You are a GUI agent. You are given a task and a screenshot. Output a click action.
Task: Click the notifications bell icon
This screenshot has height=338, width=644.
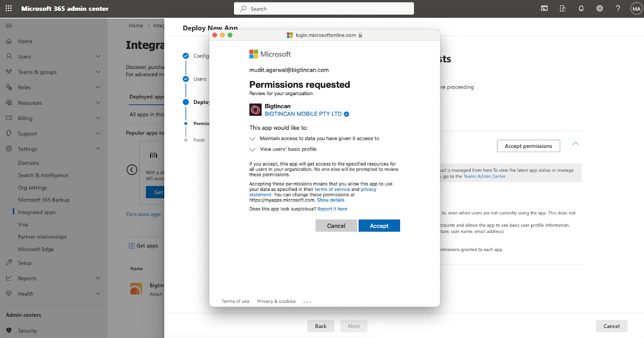tap(581, 8)
